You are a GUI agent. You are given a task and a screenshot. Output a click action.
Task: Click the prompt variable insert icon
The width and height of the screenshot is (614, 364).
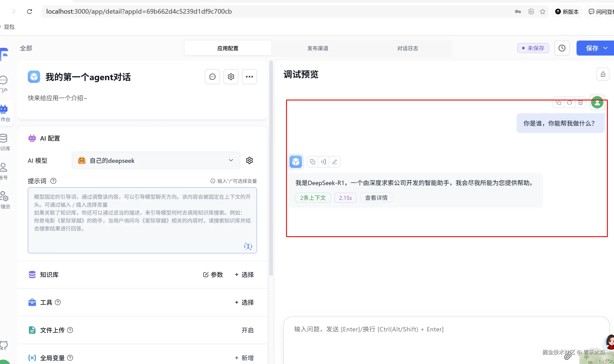248,246
